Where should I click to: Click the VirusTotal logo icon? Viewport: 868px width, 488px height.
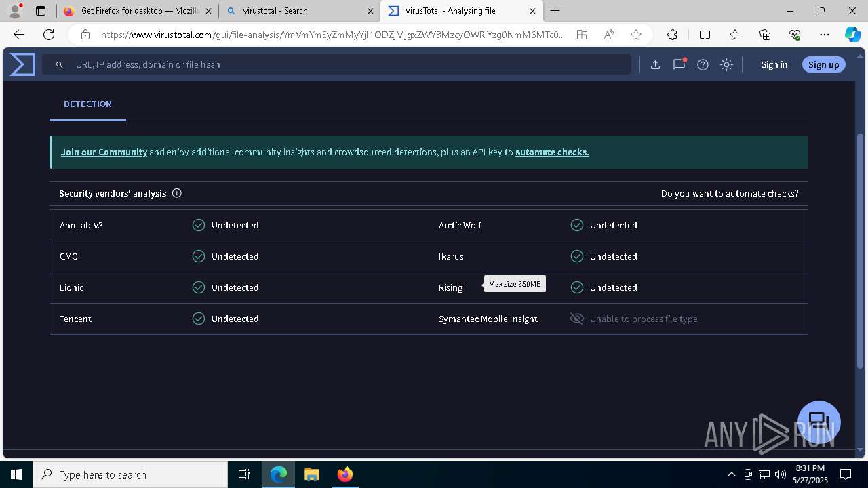22,64
